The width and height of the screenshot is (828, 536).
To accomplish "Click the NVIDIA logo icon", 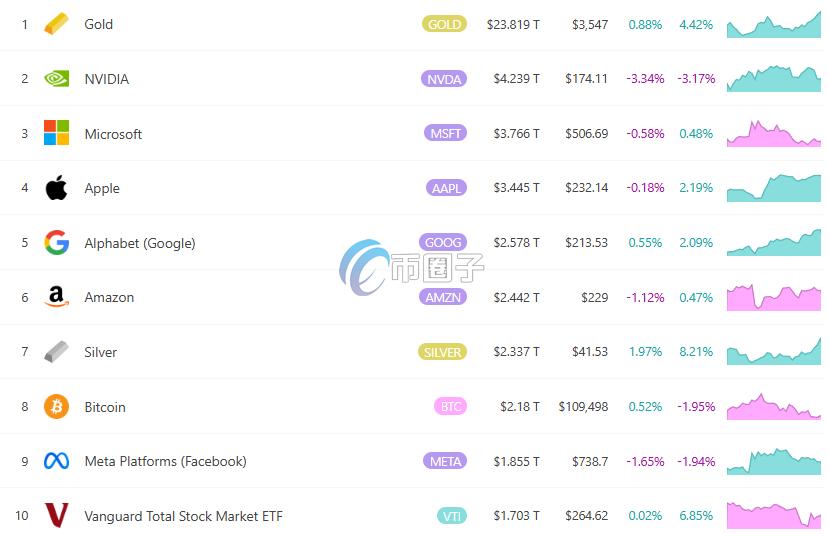I will [57, 79].
